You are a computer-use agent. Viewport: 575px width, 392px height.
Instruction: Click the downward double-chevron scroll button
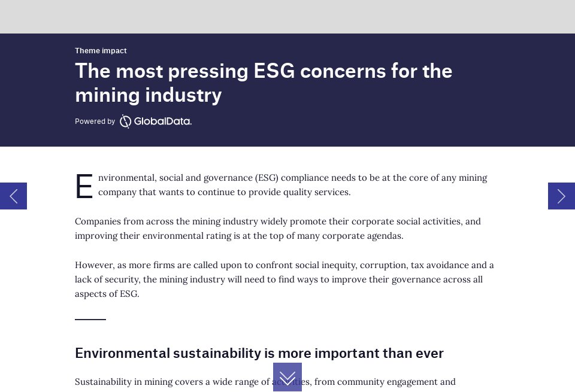pyautogui.click(x=287, y=377)
